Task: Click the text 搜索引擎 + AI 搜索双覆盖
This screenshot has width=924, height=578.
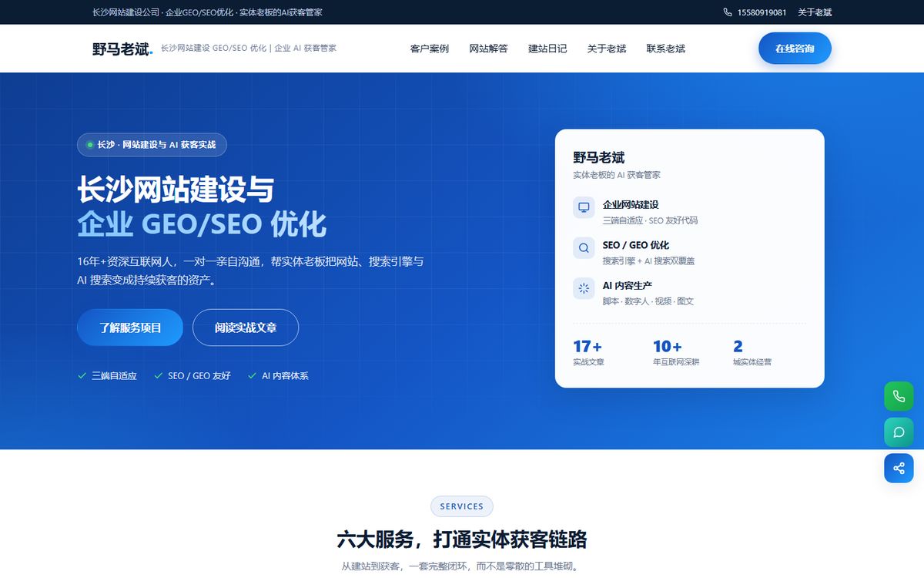Action: [x=648, y=261]
